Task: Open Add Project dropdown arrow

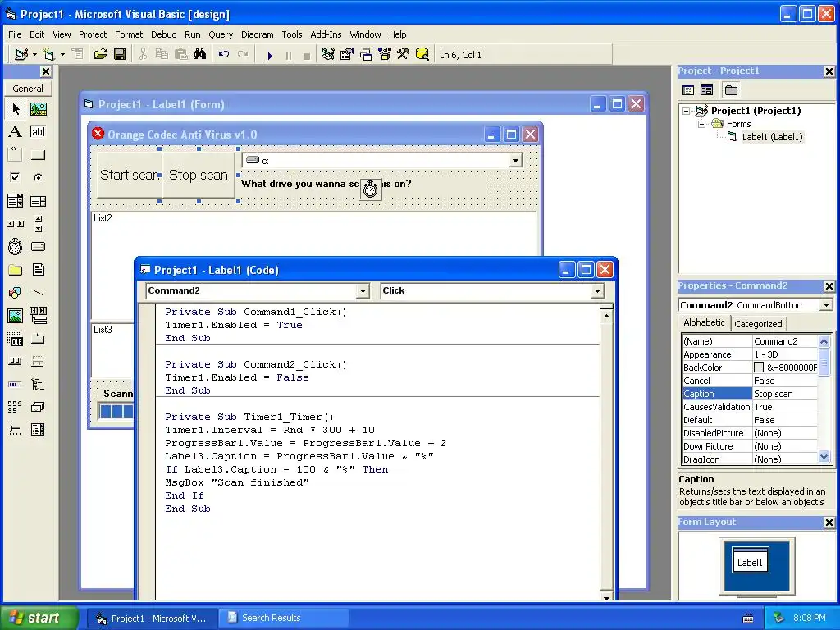Action: [34, 55]
